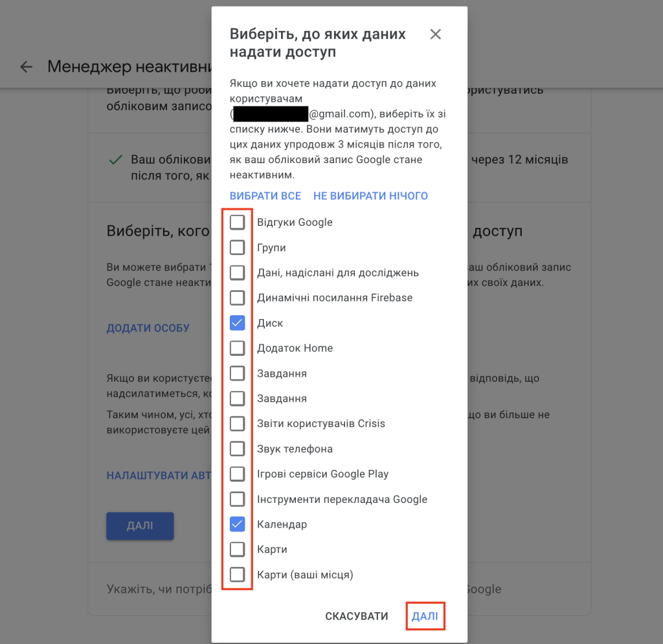Tick the Звіти користувачів Crisis checkbox
663x644 pixels.
(x=237, y=423)
